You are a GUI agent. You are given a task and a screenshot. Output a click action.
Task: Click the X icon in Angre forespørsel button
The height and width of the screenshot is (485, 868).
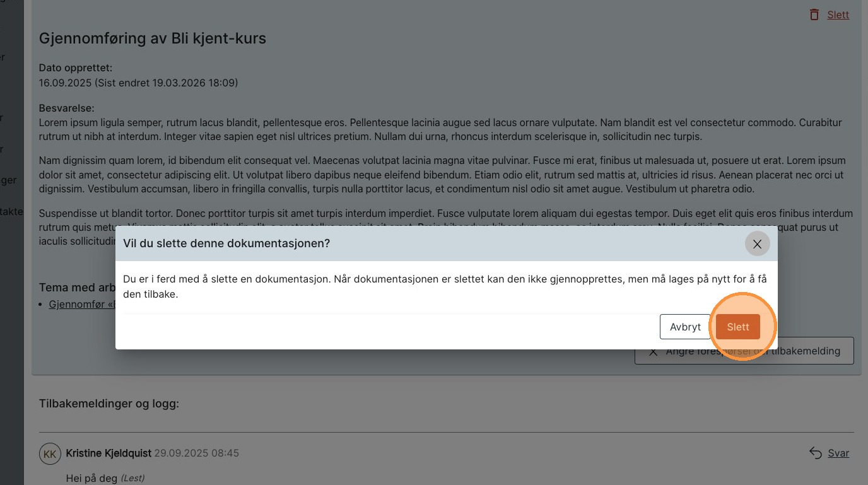[x=654, y=351]
